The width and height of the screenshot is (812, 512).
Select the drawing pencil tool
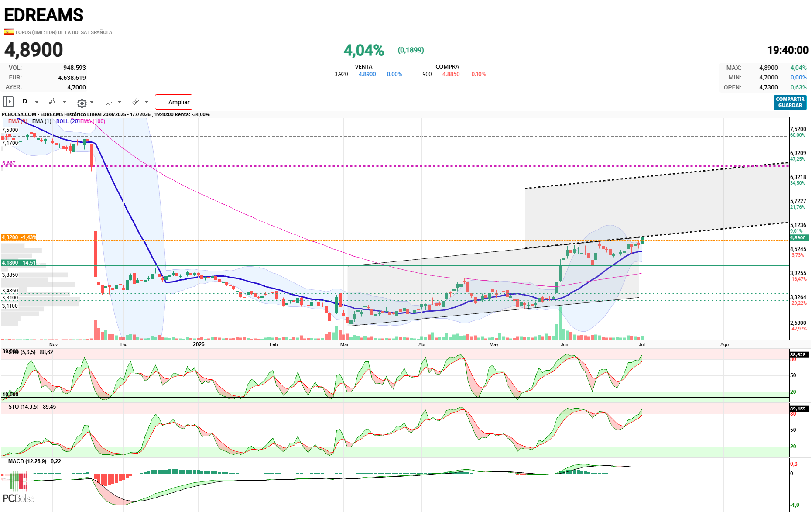coord(136,102)
